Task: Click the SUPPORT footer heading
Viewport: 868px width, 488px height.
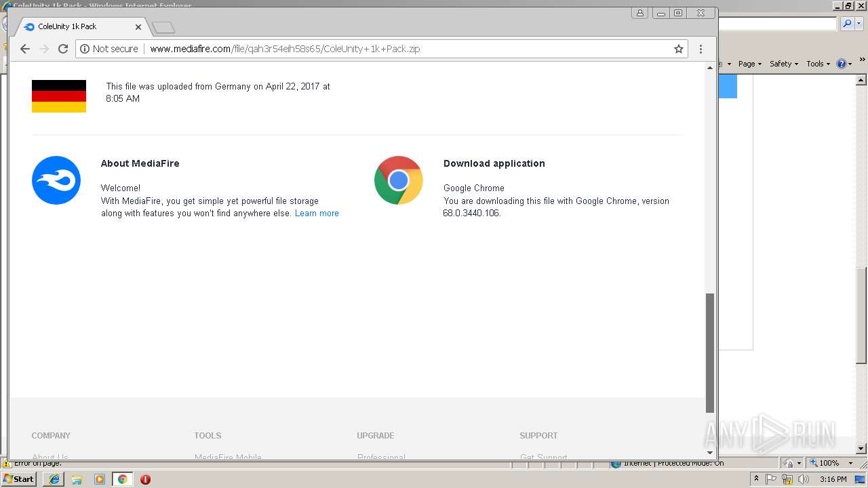Action: pos(538,436)
